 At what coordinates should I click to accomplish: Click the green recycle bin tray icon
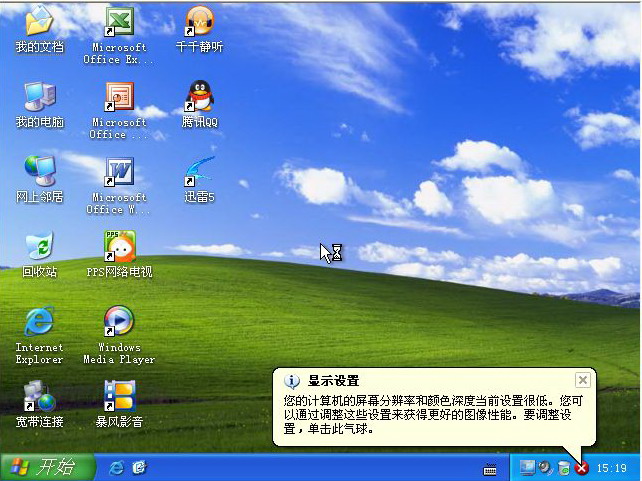click(x=564, y=467)
